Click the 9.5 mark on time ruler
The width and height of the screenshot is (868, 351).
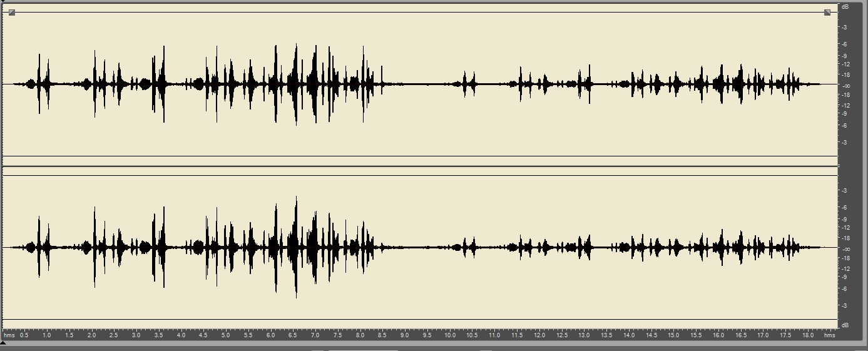point(427,335)
